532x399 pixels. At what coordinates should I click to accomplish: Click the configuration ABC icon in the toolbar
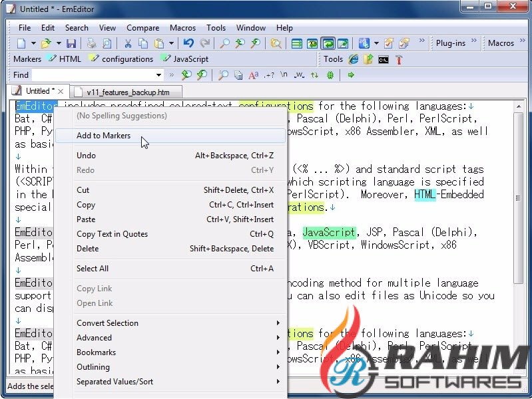(364, 43)
